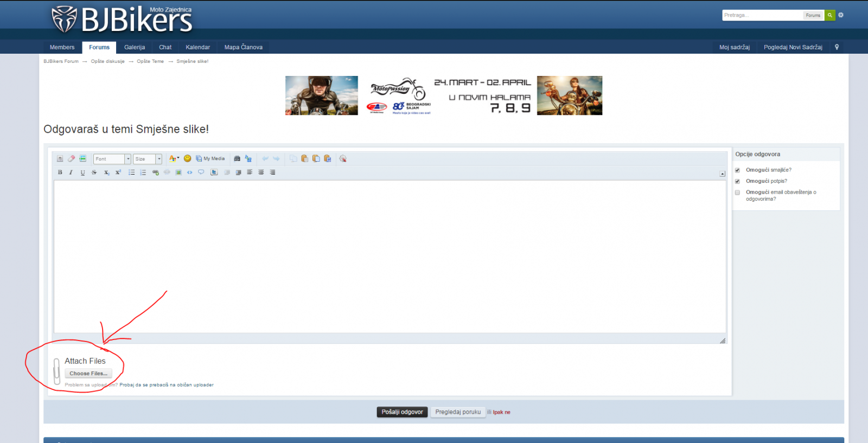Uncheck Omogući smajliće checkbox
This screenshot has height=443, width=868.
(x=737, y=170)
